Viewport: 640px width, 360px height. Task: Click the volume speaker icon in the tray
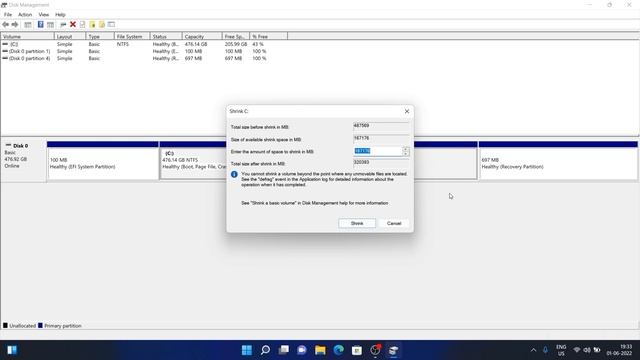587,350
